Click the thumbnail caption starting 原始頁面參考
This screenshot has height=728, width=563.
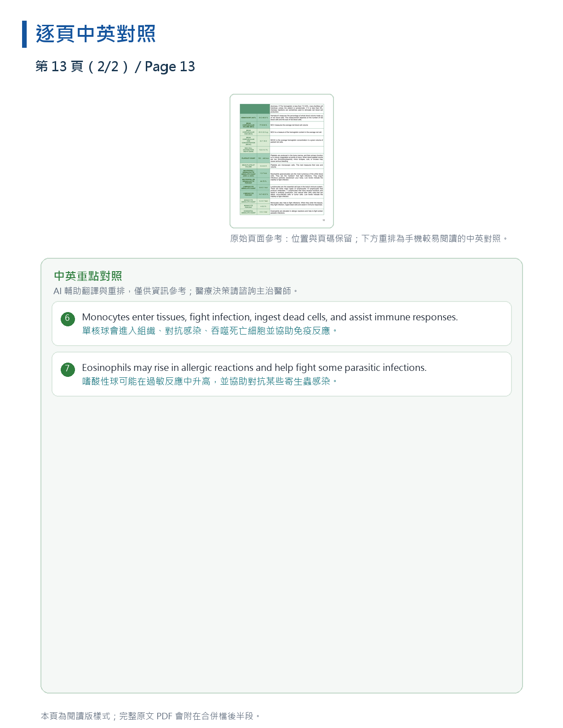click(x=369, y=239)
